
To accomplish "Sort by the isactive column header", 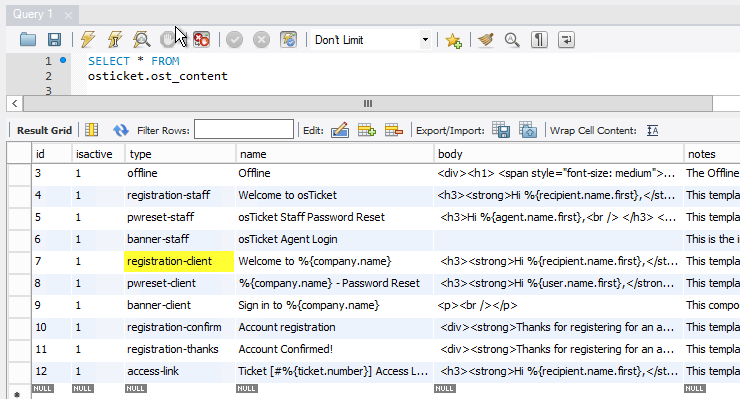I will [x=98, y=154].
